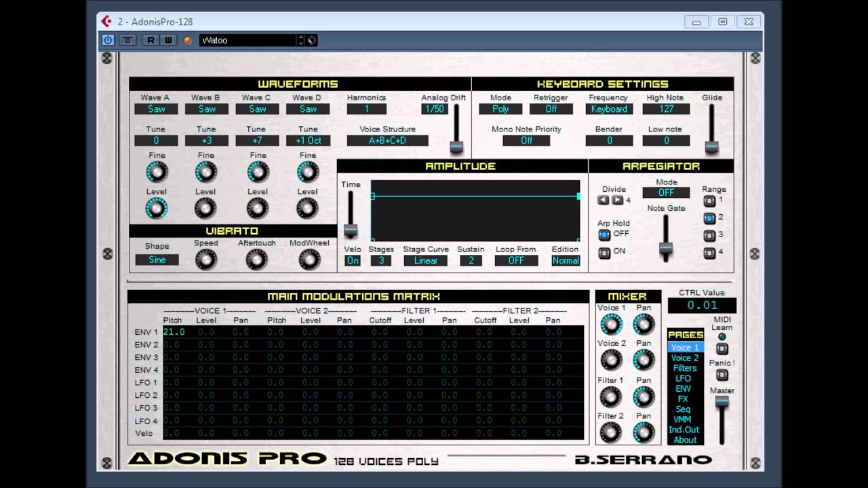
Task: Click the Vibrato Speed knob
Action: (205, 259)
